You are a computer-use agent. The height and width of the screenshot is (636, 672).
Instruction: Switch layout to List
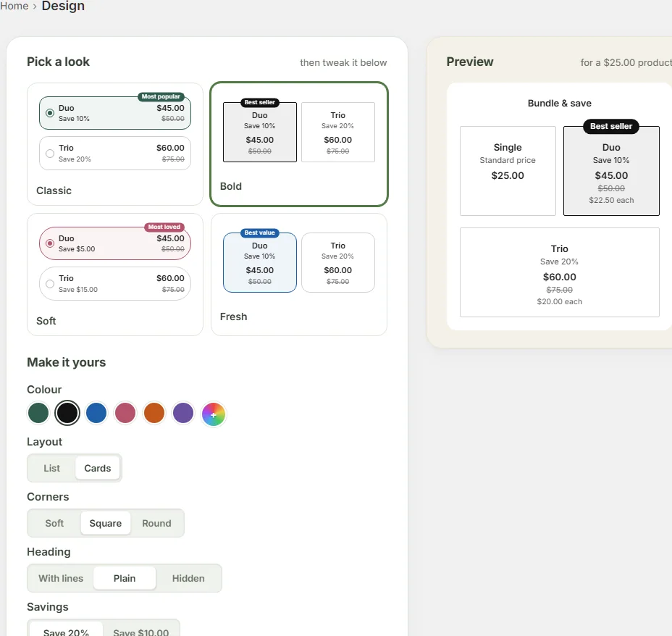(x=52, y=468)
